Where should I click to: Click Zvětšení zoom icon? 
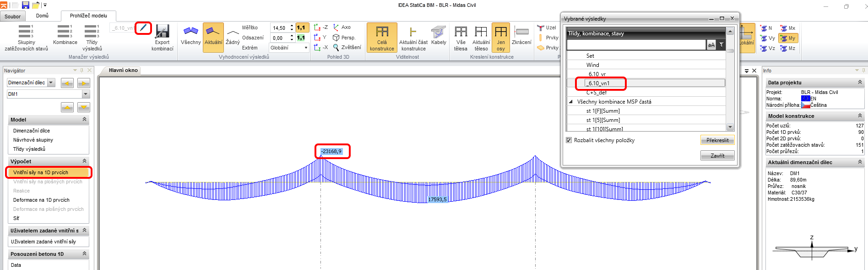coord(347,47)
